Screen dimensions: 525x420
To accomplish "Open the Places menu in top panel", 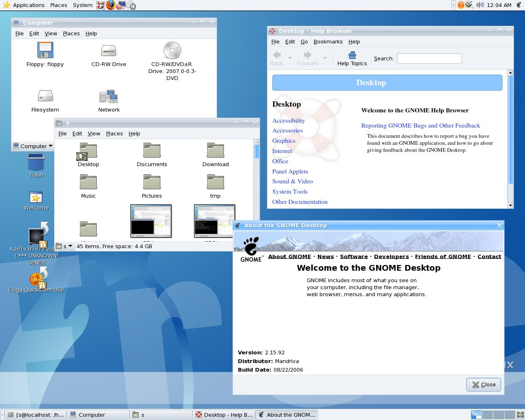I will pyautogui.click(x=59, y=5).
